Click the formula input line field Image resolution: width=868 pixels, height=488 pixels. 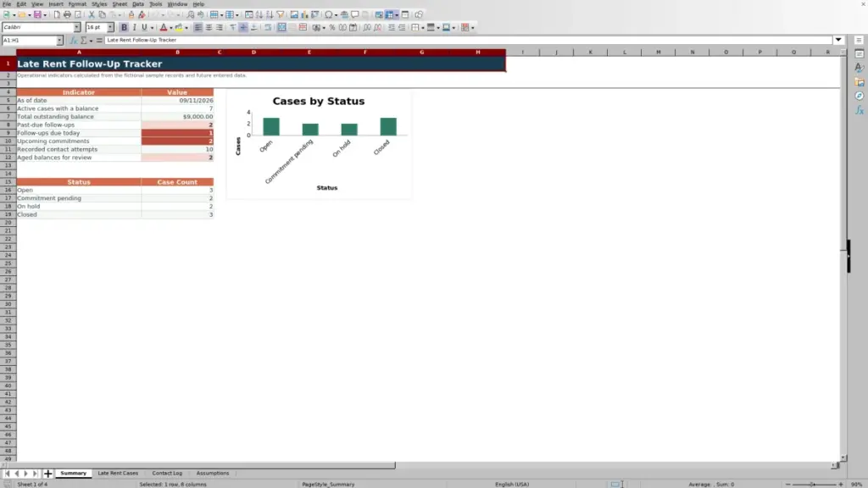click(x=468, y=40)
